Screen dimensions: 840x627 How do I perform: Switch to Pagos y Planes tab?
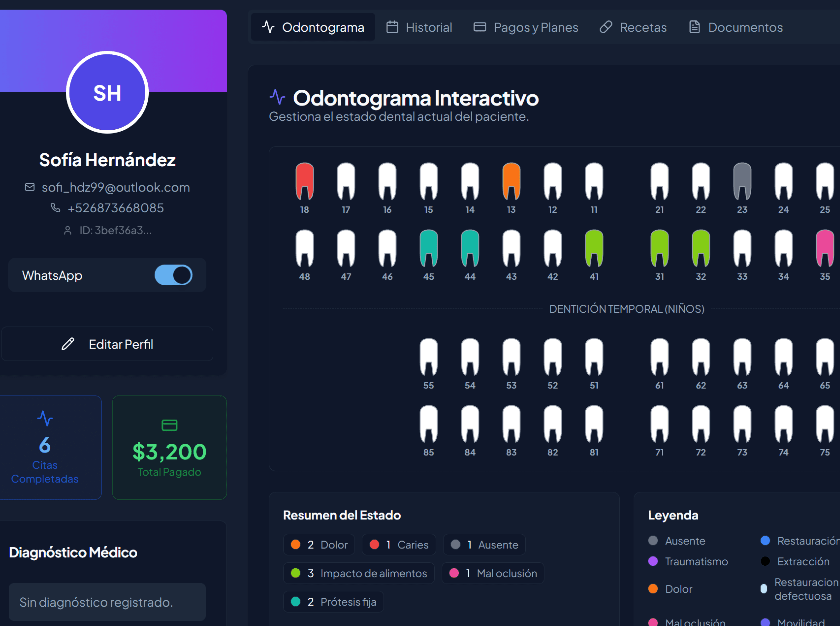coord(526,27)
